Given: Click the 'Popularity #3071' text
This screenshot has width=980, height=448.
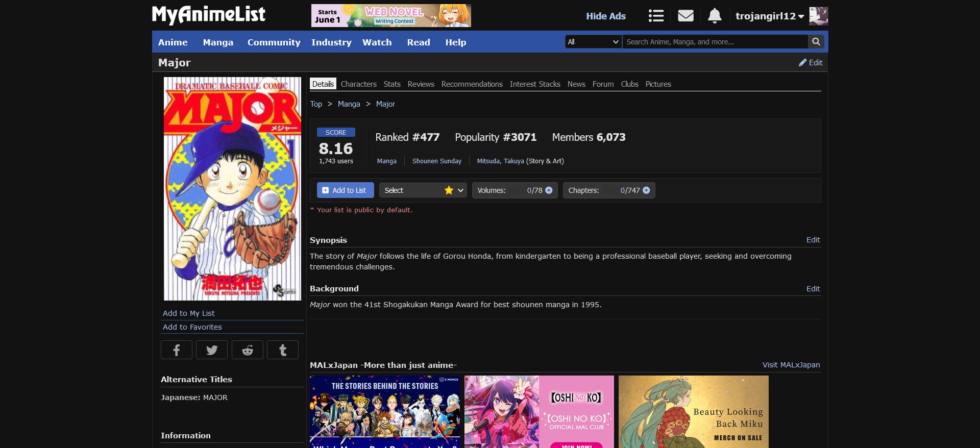Looking at the screenshot, I should (x=496, y=137).
